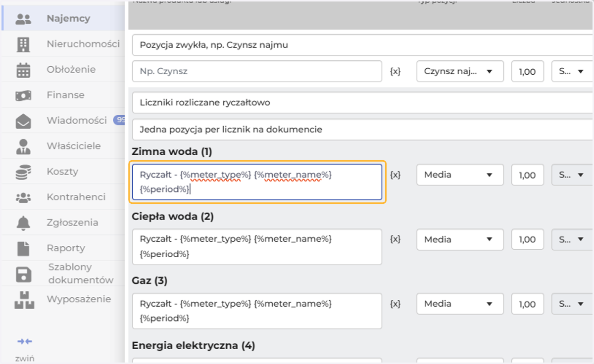This screenshot has height=364, width=594.
Task: Click quantity 1,00 in Zimna woda row
Action: pos(528,175)
